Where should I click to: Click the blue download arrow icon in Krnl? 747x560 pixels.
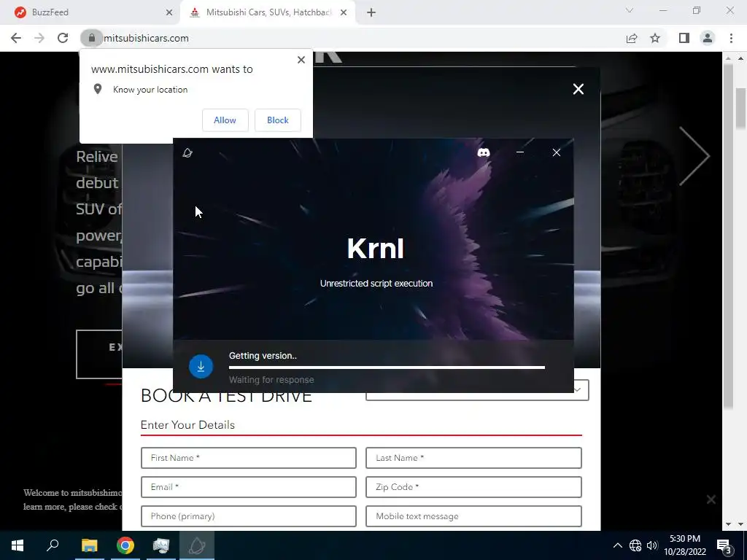click(x=201, y=366)
